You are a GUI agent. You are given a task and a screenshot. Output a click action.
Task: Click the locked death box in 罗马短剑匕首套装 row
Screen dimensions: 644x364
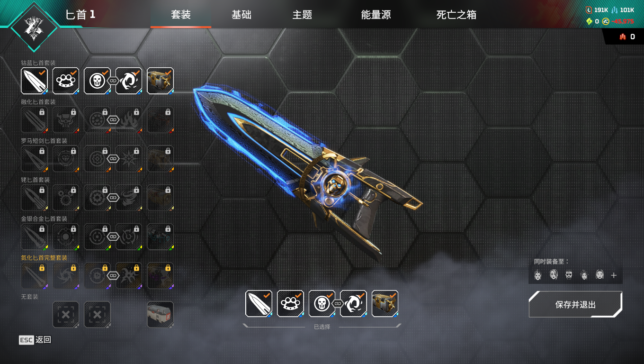[x=160, y=158]
